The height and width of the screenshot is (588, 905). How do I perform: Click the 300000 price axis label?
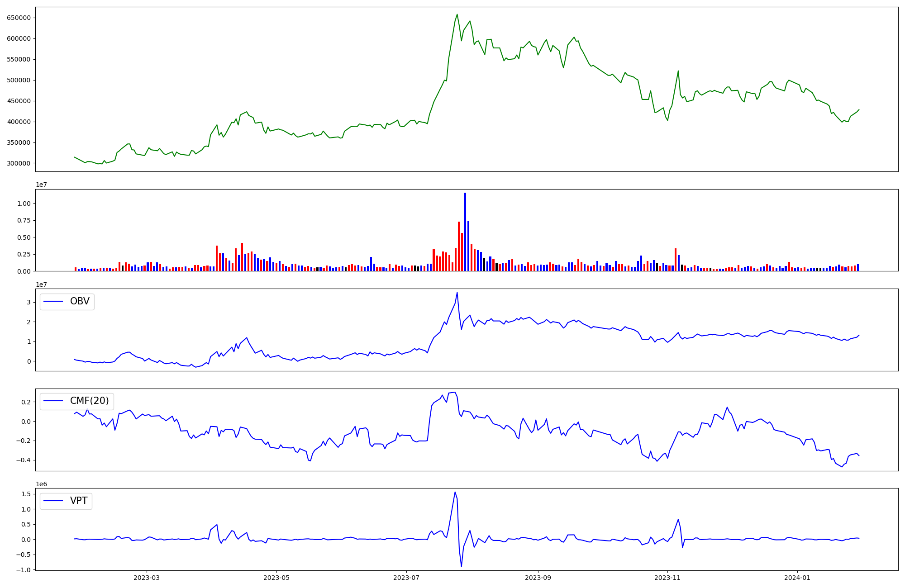click(x=19, y=163)
